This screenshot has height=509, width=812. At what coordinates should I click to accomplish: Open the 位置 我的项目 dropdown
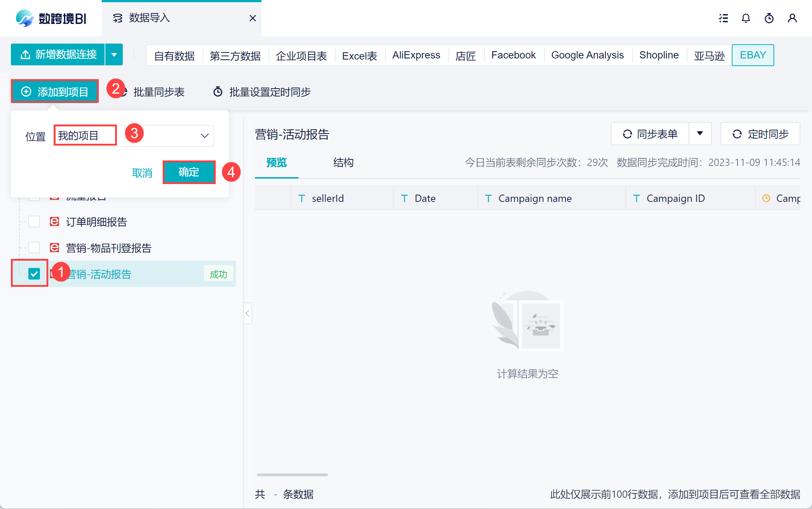[204, 136]
